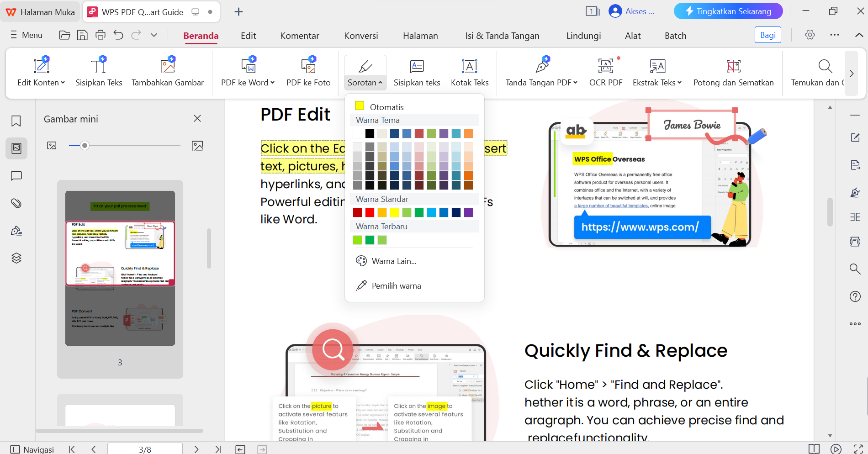
Task: Open the OCR PDF tool
Action: (x=606, y=72)
